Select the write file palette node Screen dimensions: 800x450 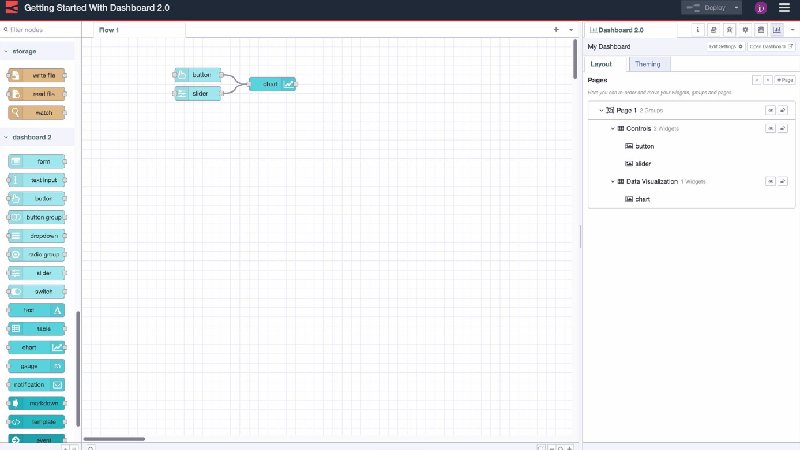pyautogui.click(x=37, y=76)
